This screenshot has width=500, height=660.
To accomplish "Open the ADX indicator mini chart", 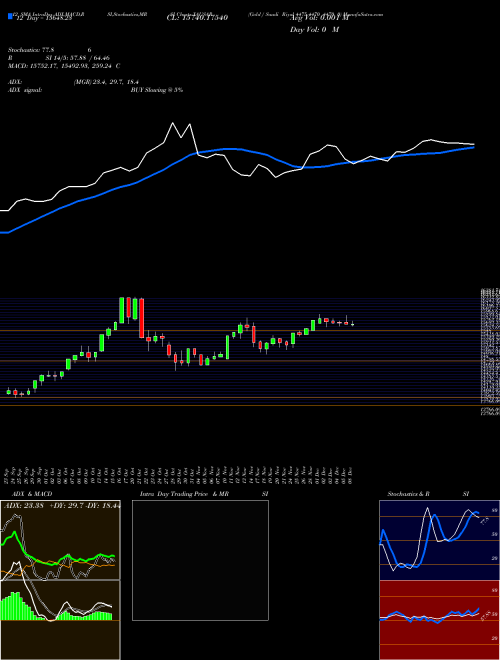I will pos(60,540).
